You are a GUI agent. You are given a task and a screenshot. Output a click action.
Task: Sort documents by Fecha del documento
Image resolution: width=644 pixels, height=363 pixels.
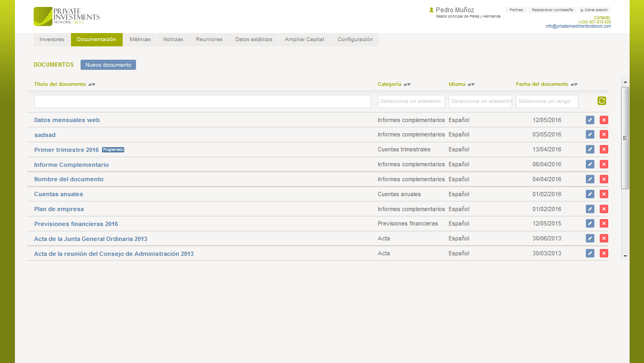click(574, 84)
